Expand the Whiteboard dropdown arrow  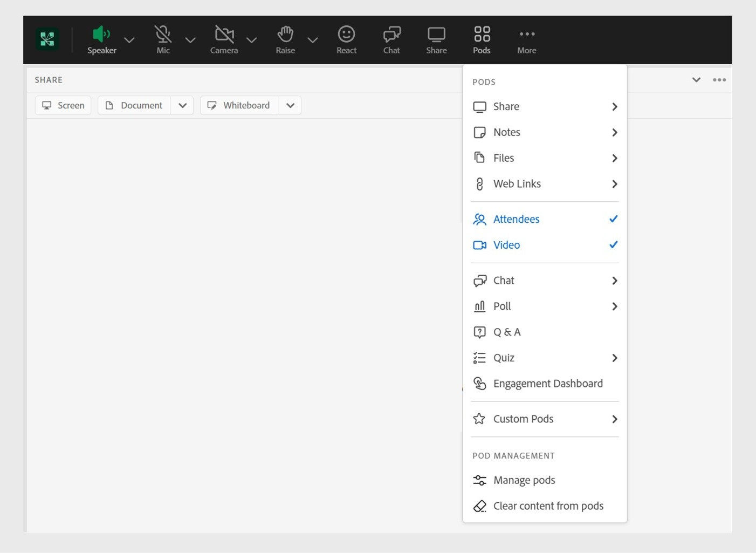(x=290, y=105)
